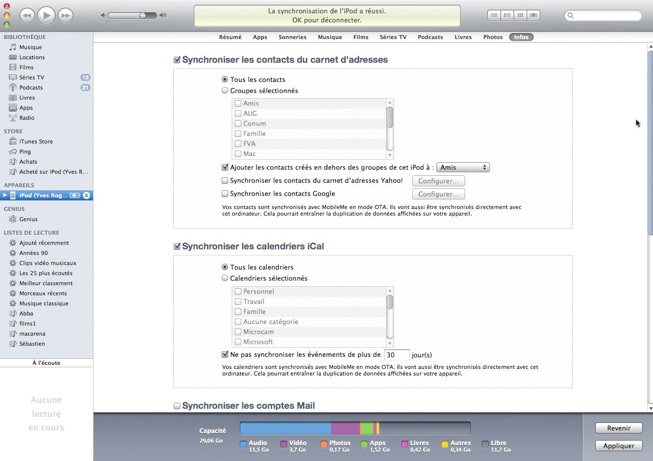
Task: Click the rewind previous track button
Action: (x=27, y=15)
